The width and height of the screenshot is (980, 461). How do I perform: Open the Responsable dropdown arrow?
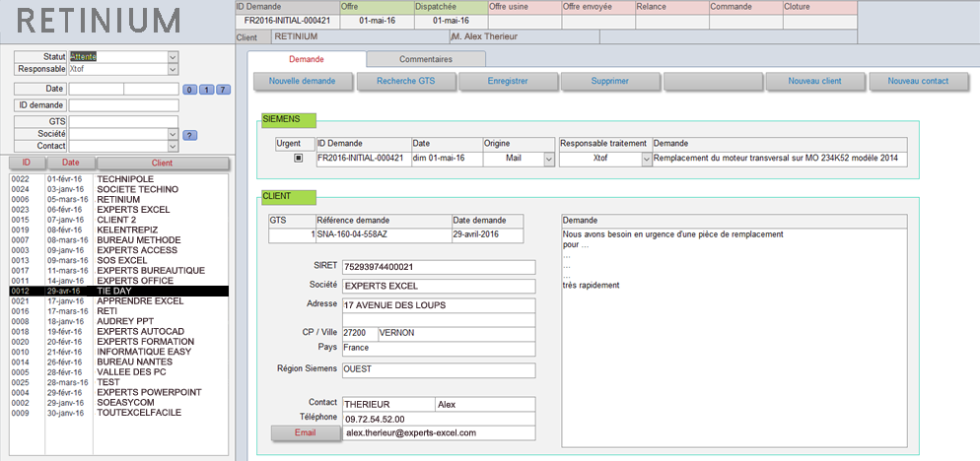point(174,69)
